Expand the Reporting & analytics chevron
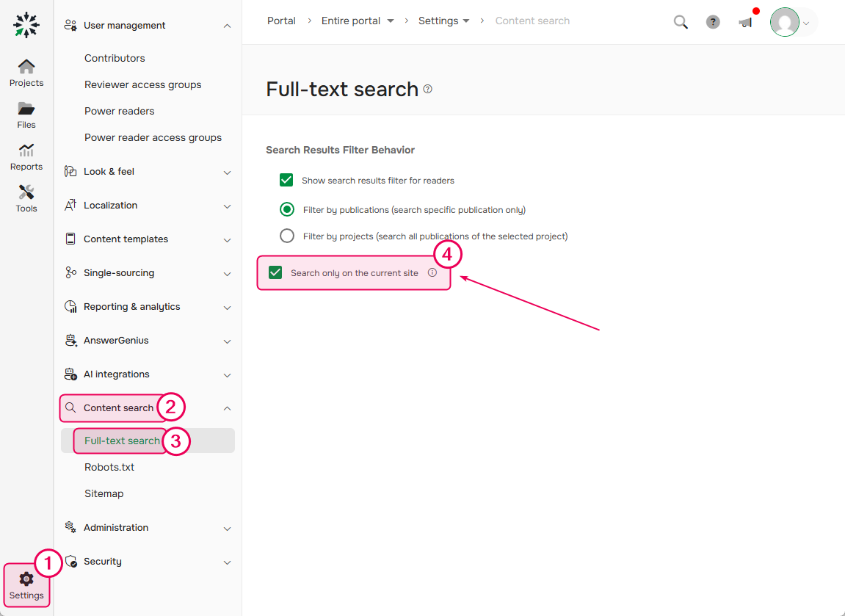Viewport: 845px width, 616px height. 227,308
